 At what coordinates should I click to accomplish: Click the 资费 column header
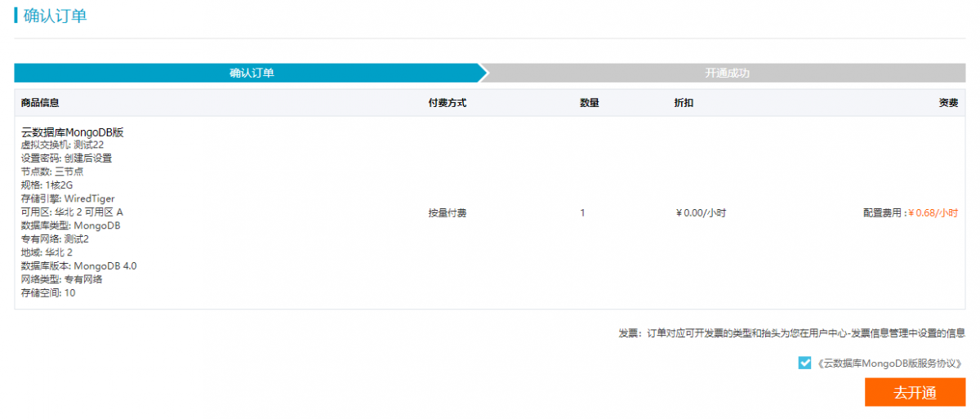point(948,103)
